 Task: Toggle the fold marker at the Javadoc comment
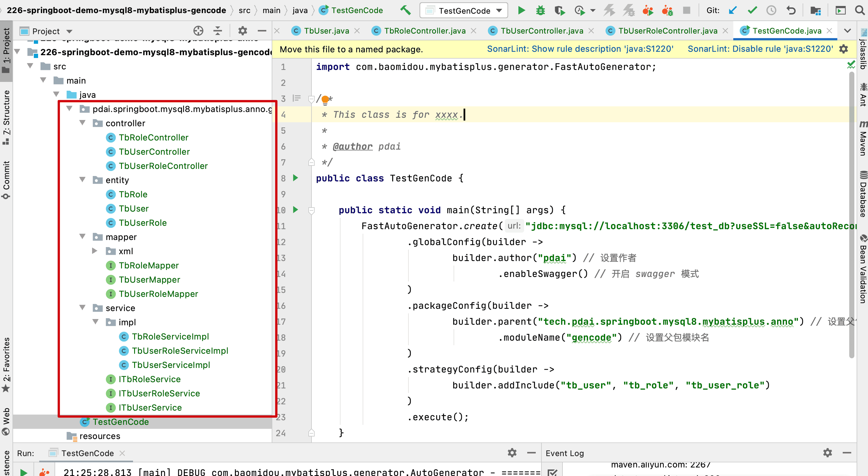pyautogui.click(x=311, y=99)
